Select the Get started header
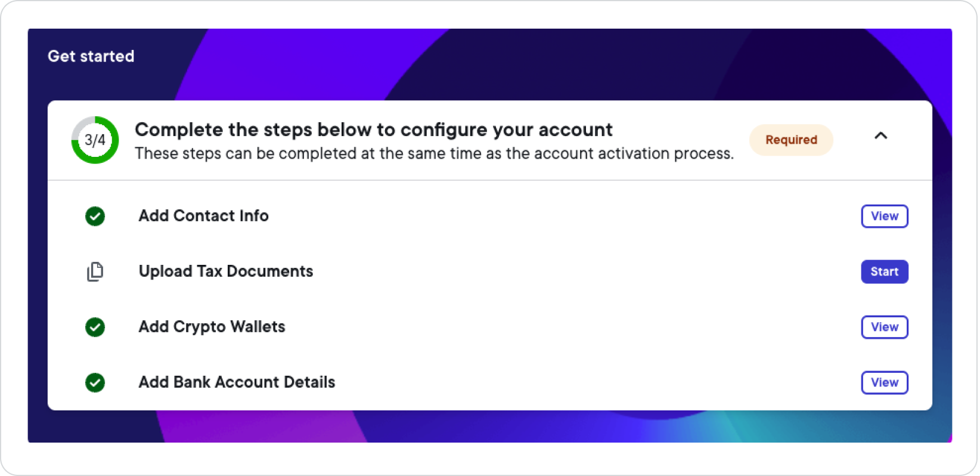Screen dimensions: 980x476 [x=91, y=56]
